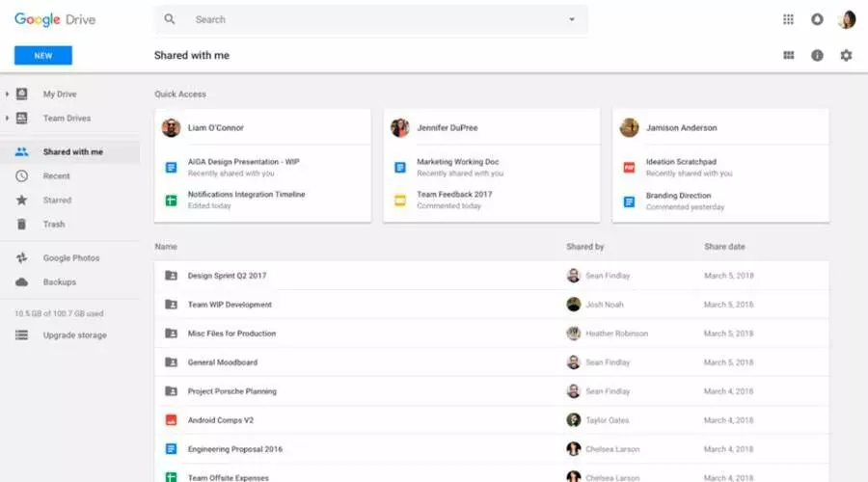Click the Josh Noah shared-by name
The width and height of the screenshot is (868, 482).
point(605,305)
